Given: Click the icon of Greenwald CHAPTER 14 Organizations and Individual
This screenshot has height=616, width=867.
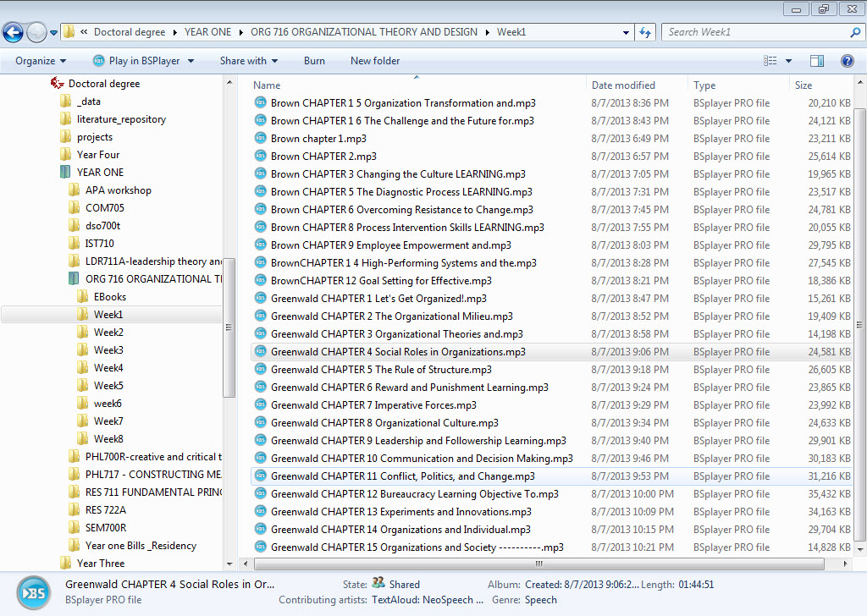Looking at the screenshot, I should pos(261,529).
